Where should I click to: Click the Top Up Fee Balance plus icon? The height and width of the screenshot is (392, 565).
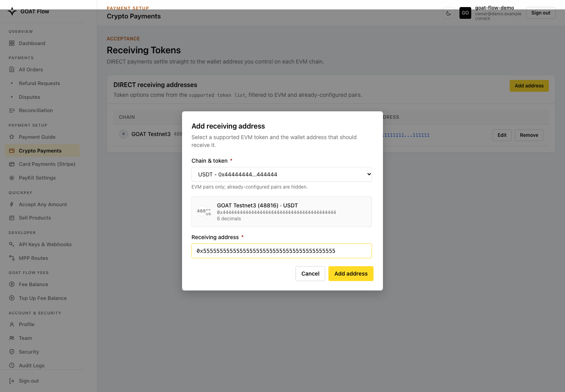[x=12, y=298]
